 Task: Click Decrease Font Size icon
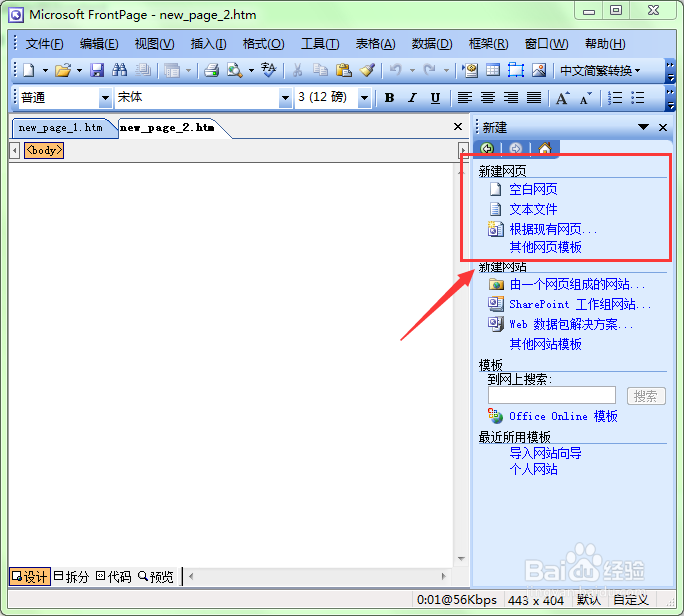(586, 98)
